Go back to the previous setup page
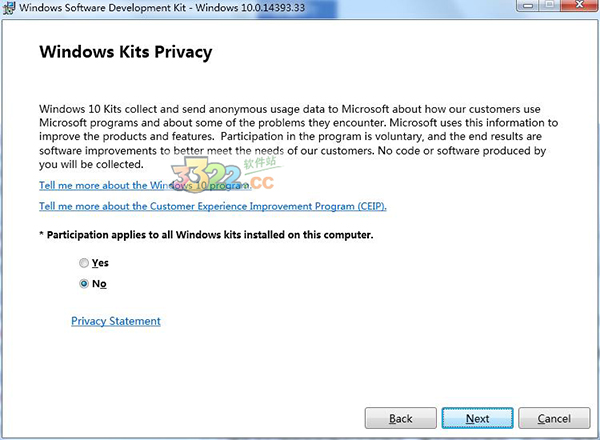 pos(400,418)
